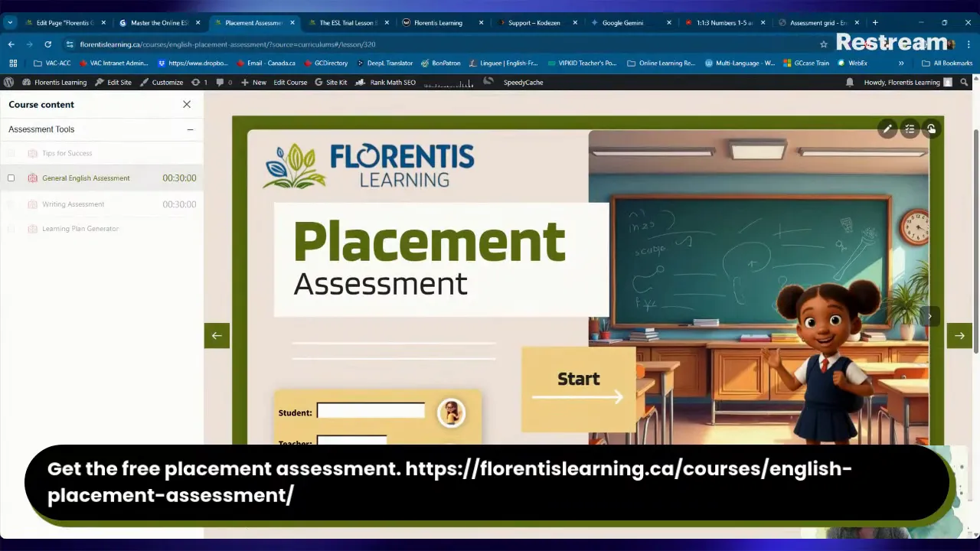
Task: Click the browser address bar URL
Action: [x=227, y=44]
